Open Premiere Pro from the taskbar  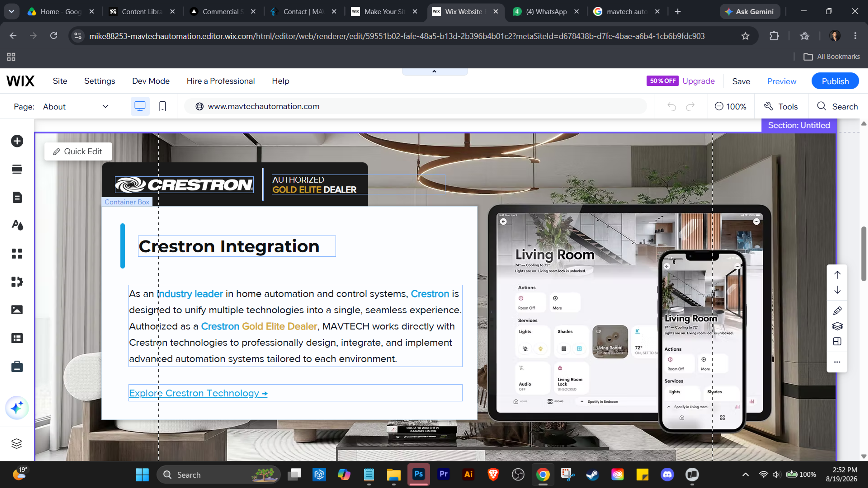pyautogui.click(x=443, y=474)
